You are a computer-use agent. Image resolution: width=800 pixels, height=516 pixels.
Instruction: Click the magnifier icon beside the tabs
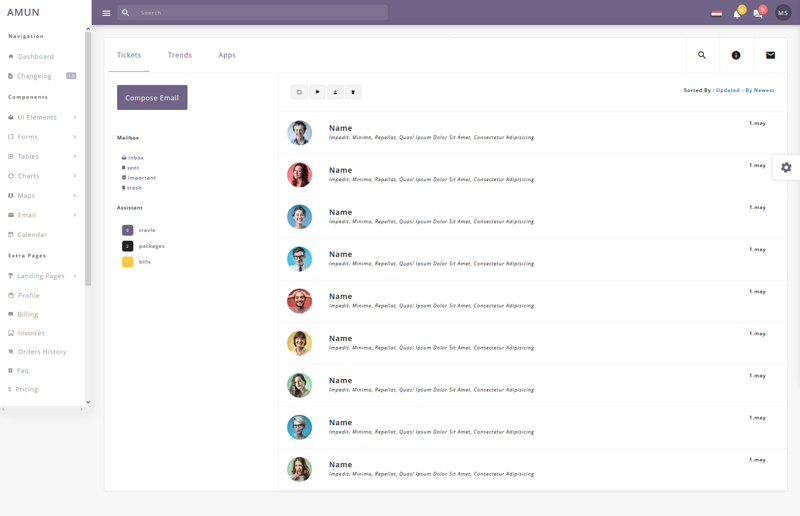(x=702, y=55)
